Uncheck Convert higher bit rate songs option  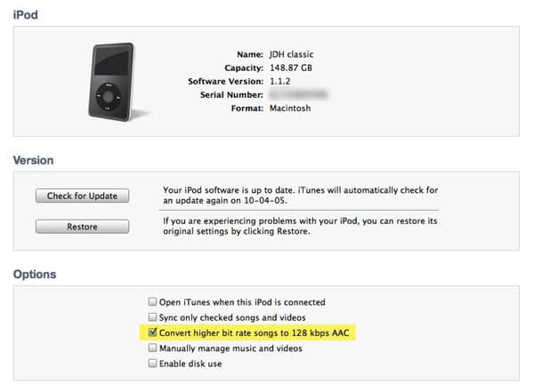tap(152, 333)
